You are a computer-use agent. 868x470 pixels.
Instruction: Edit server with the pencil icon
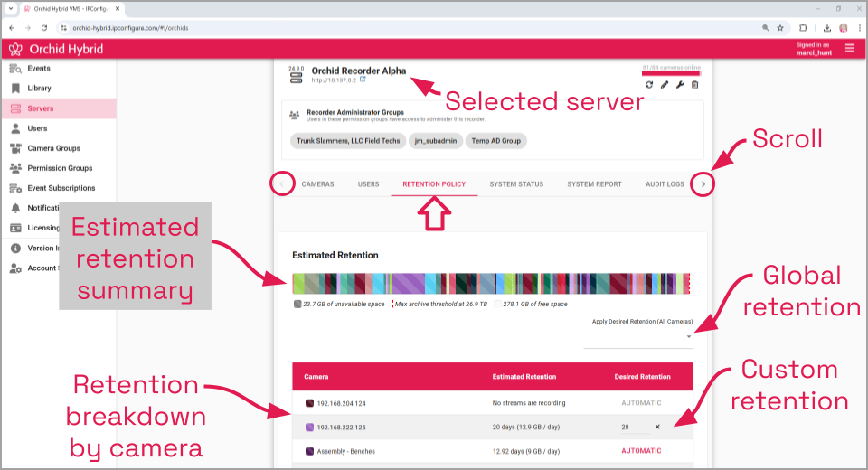pyautogui.click(x=665, y=85)
